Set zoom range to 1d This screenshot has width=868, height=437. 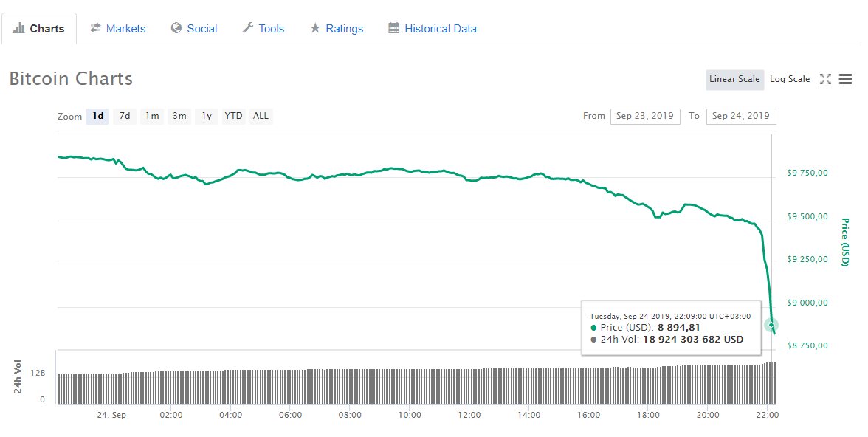click(97, 116)
